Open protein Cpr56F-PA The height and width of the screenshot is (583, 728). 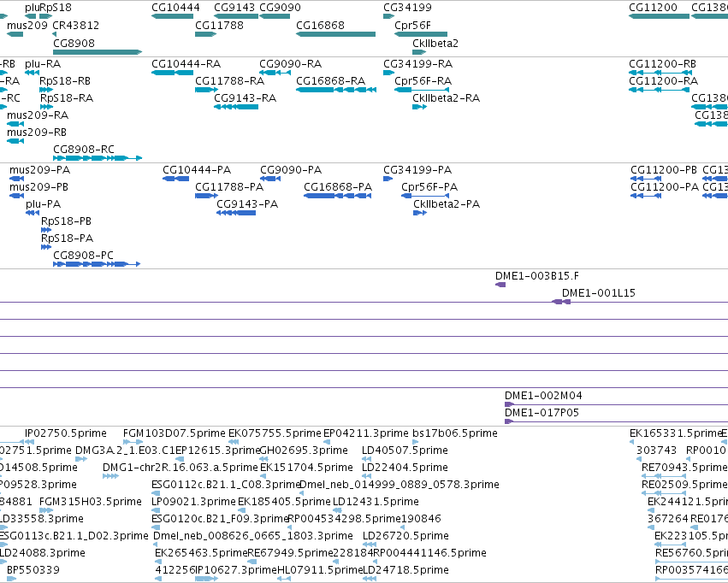click(429, 187)
